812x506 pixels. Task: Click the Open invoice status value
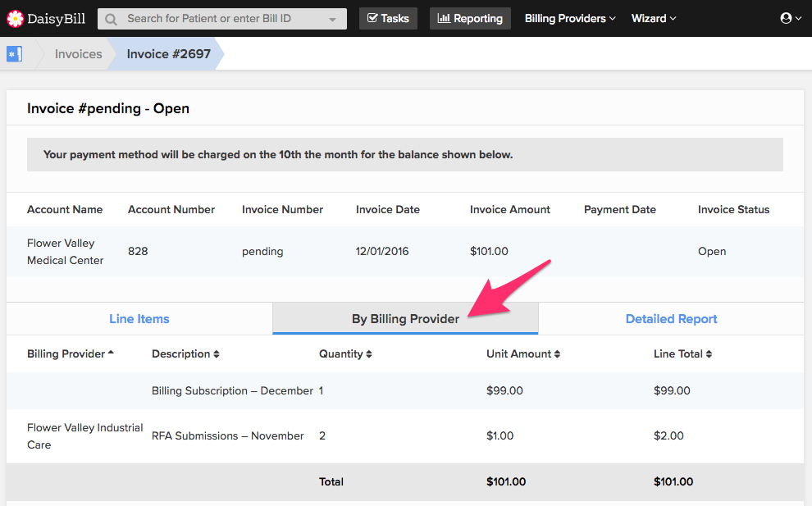click(x=712, y=251)
